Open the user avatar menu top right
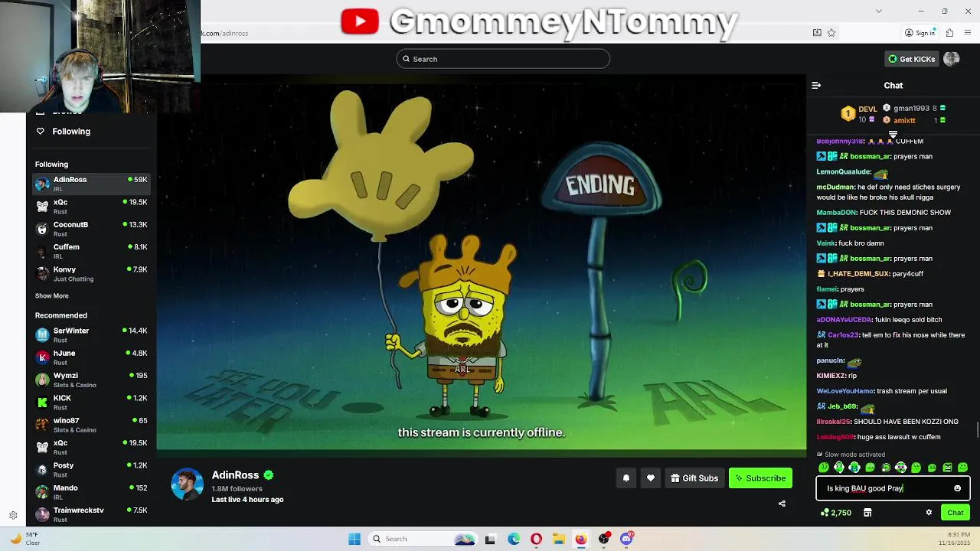 [952, 59]
